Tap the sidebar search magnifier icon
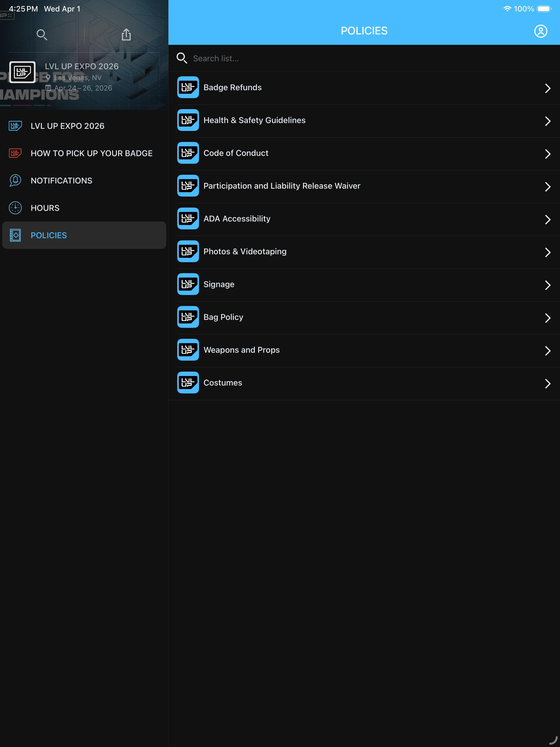Viewport: 560px width, 747px height. pos(42,34)
